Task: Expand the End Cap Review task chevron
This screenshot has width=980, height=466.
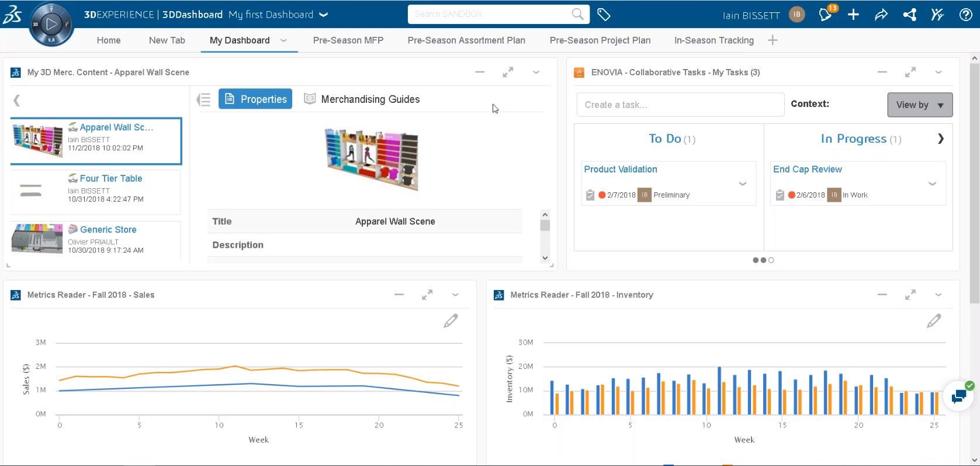Action: click(932, 184)
